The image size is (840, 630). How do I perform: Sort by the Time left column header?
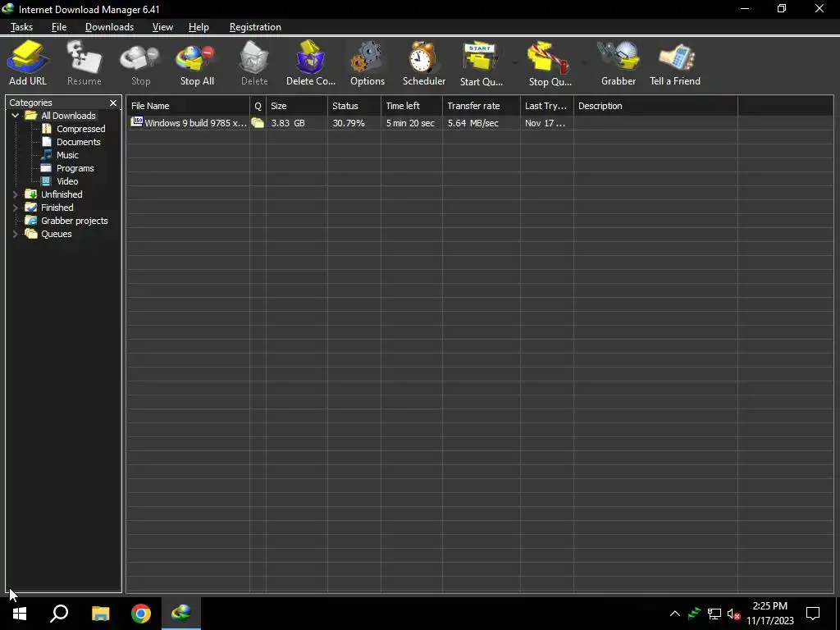(x=412, y=106)
